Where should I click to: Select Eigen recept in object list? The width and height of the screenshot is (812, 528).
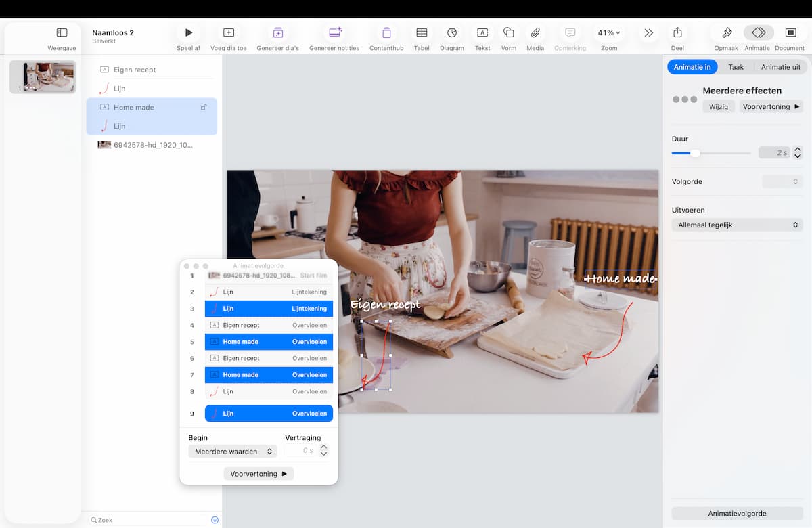(152, 70)
